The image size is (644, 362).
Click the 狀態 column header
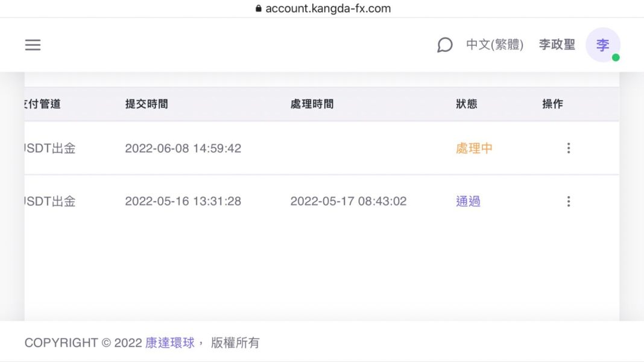[467, 104]
